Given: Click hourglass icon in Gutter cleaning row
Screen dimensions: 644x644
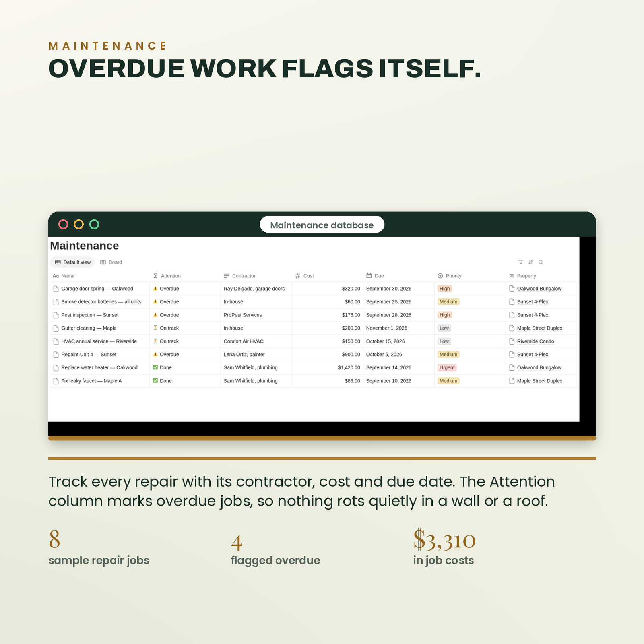Looking at the screenshot, I should 155,328.
